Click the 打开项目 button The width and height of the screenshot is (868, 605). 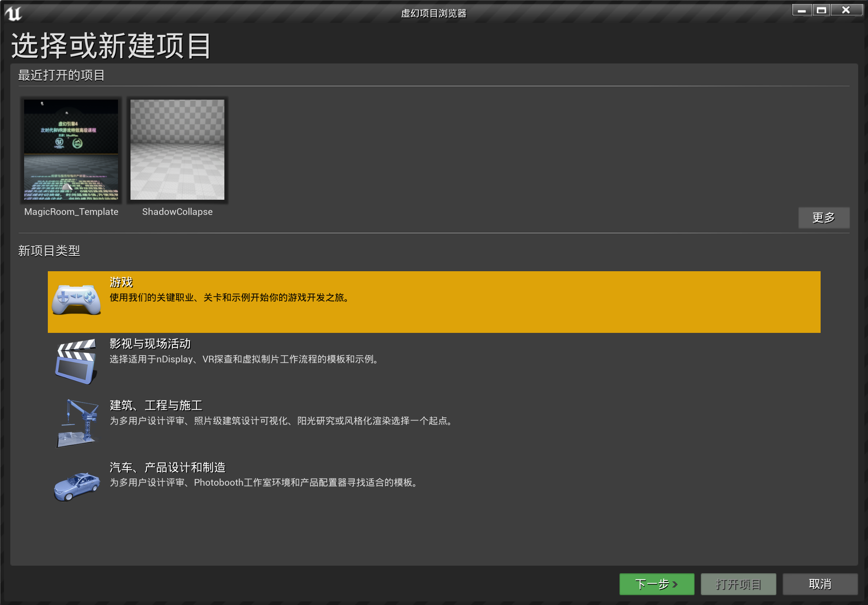coord(738,584)
